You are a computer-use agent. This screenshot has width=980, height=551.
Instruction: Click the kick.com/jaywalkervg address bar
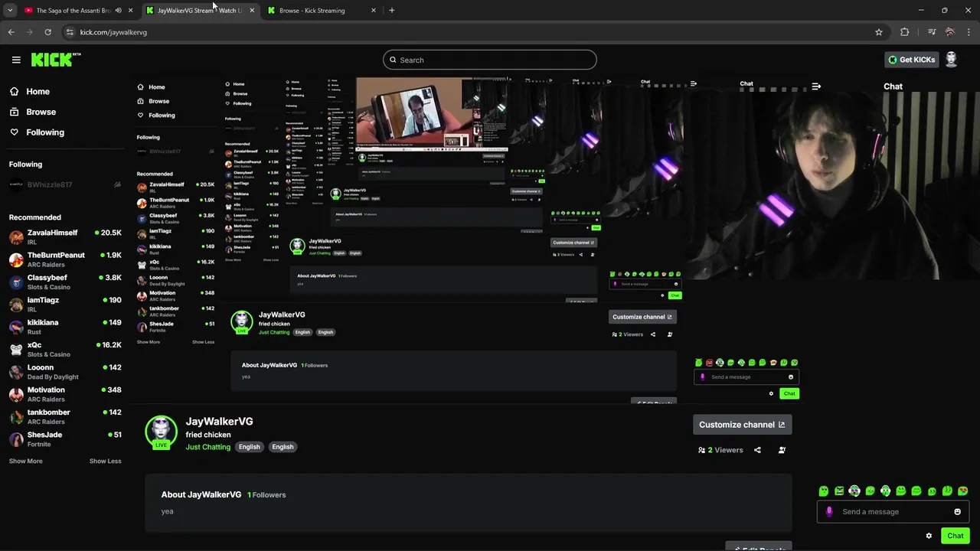click(475, 32)
